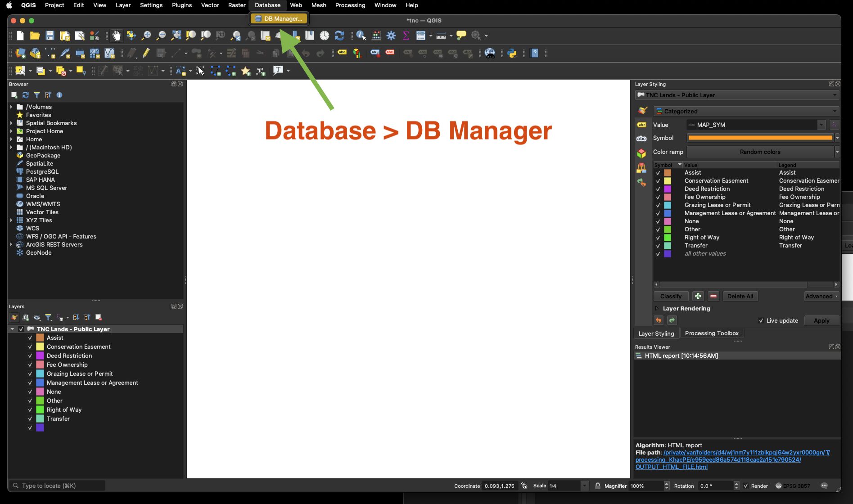Click the orange Symbol color bar

[760, 138]
